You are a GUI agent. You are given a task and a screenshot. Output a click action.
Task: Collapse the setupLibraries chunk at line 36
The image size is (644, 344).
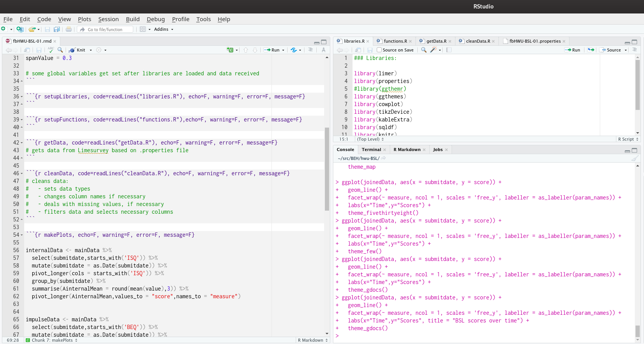coord(22,96)
